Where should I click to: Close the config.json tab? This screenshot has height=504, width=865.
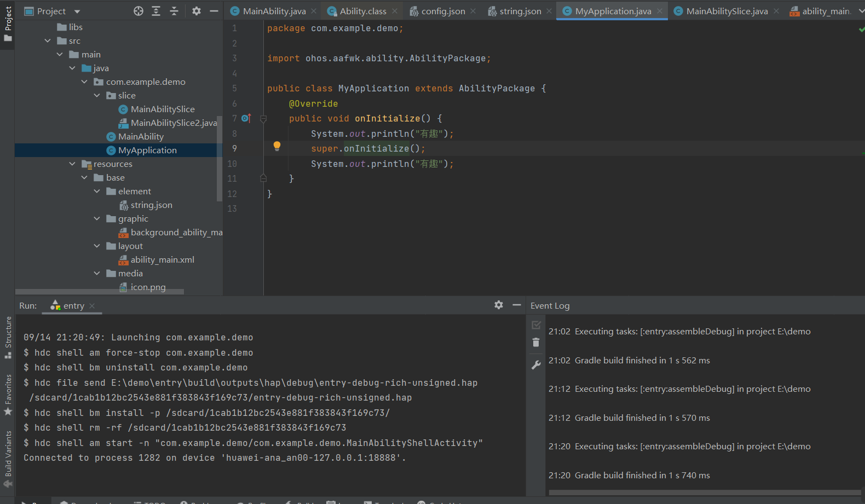[473, 11]
